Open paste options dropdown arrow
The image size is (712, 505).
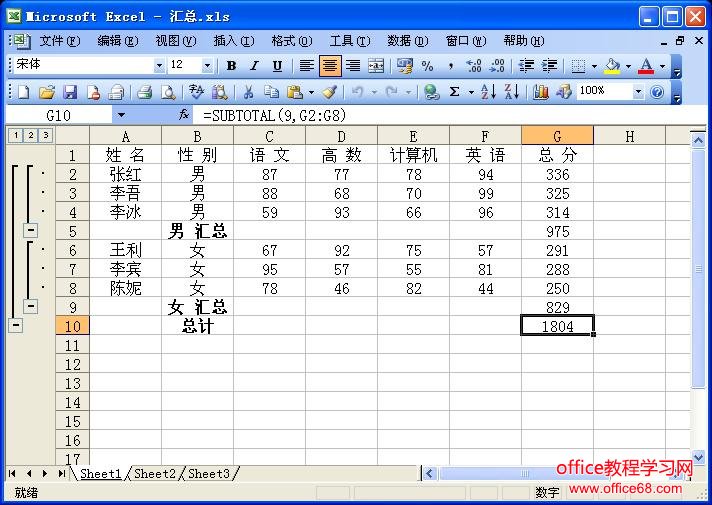pos(311,92)
